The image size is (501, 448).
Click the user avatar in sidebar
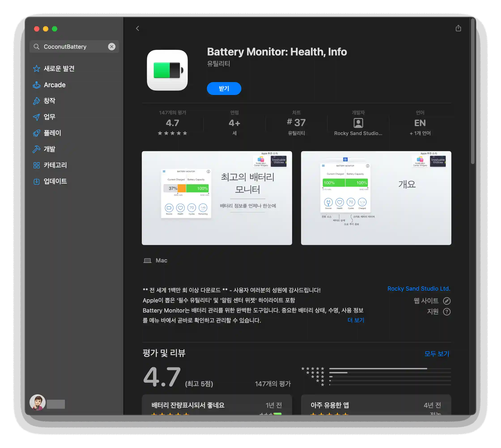(x=37, y=402)
